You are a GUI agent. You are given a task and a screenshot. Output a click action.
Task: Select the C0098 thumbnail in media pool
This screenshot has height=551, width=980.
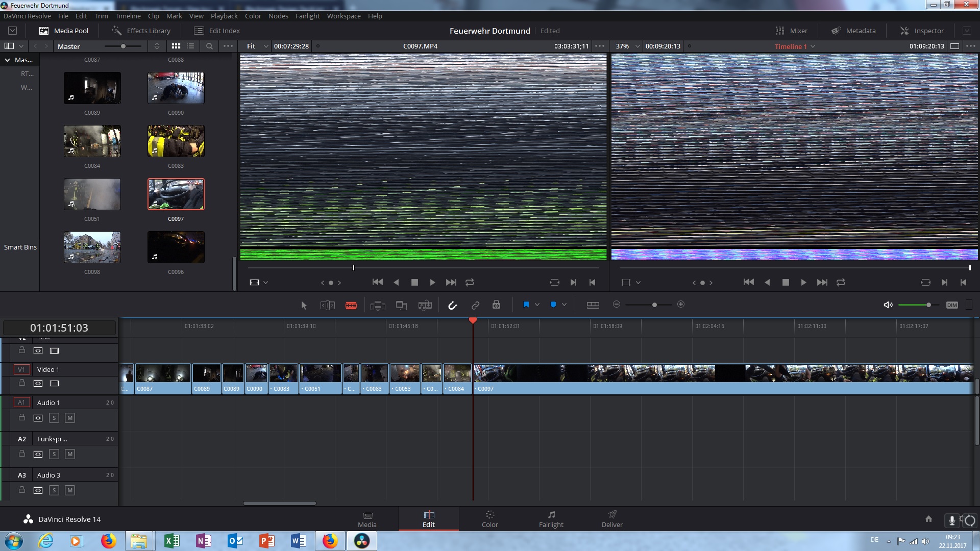(x=92, y=247)
